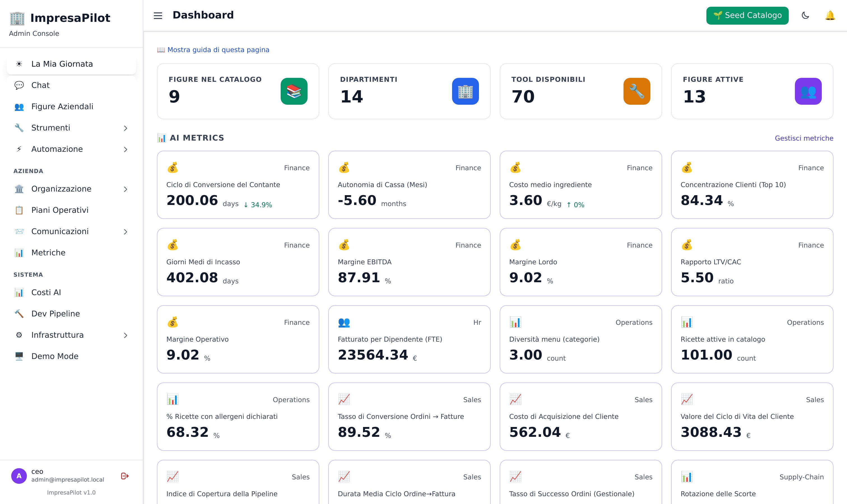The image size is (847, 504).
Task: Click the 0% up trend indicator
Action: [575, 205]
